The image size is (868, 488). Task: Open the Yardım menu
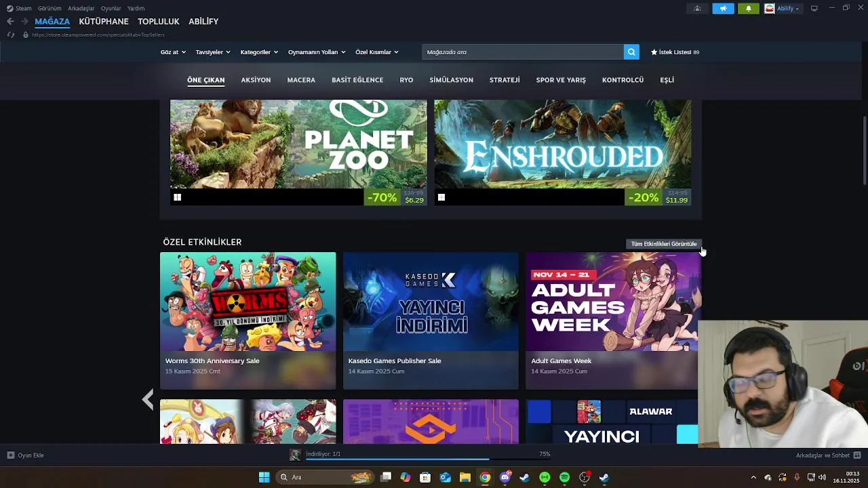[x=136, y=8]
